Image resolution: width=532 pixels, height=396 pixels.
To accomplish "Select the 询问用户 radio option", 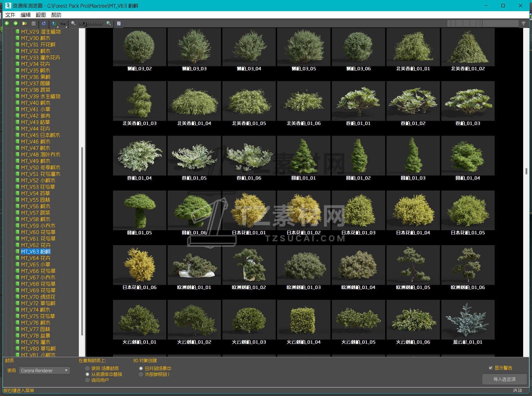I will click(x=87, y=380).
